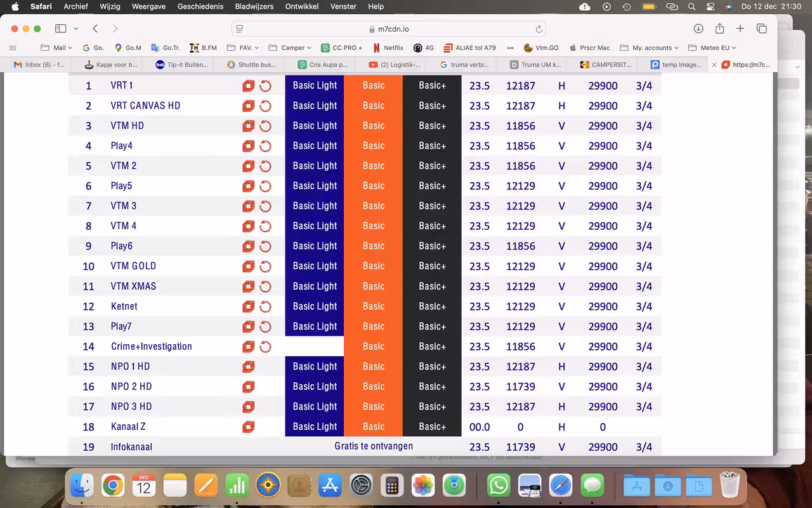Image resolution: width=812 pixels, height=508 pixels.
Task: Open WhatsApp from the Dock
Action: [x=499, y=486]
